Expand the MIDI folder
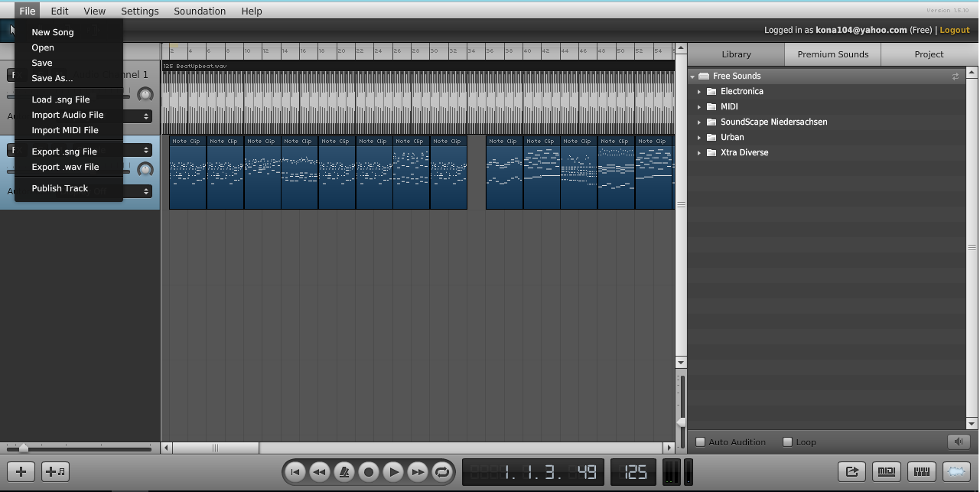The image size is (980, 492). click(x=698, y=107)
